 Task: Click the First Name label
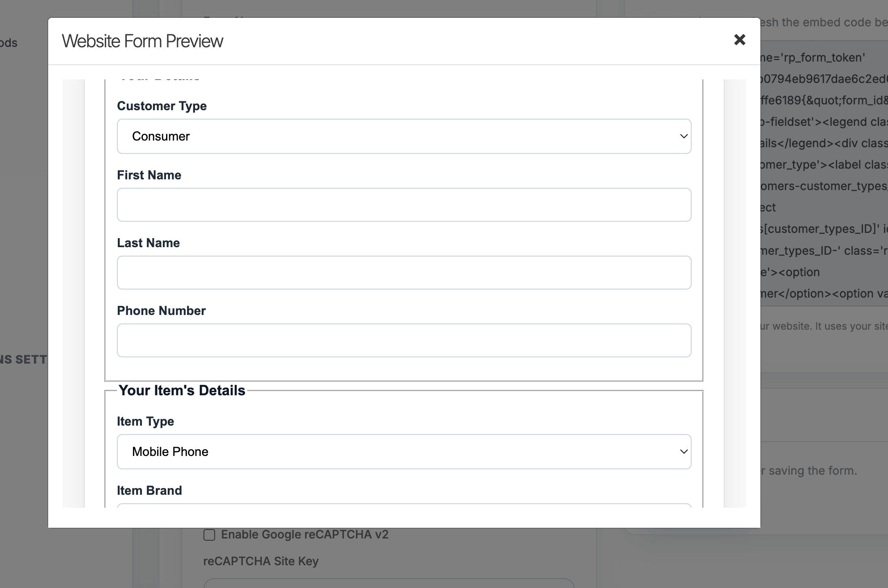tap(149, 175)
